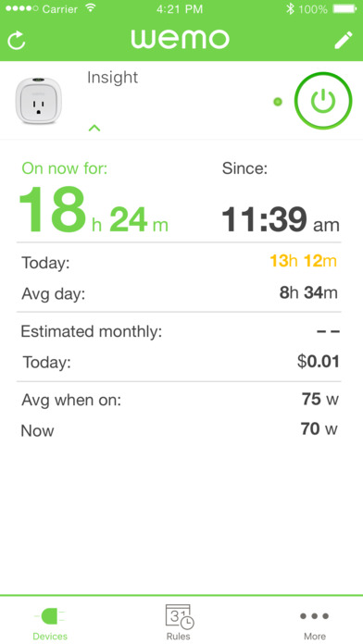
Task: Tap the refresh icon in header
Action: pos(17,41)
